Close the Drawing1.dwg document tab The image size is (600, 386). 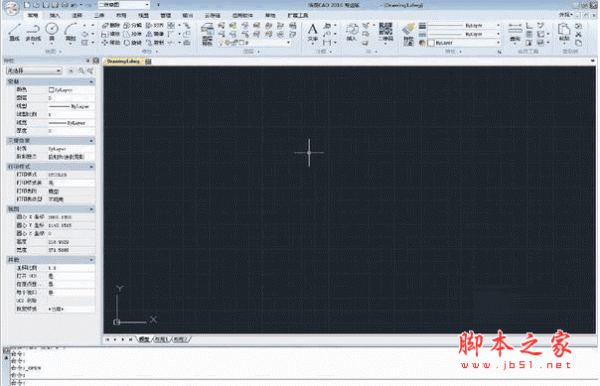(148, 61)
